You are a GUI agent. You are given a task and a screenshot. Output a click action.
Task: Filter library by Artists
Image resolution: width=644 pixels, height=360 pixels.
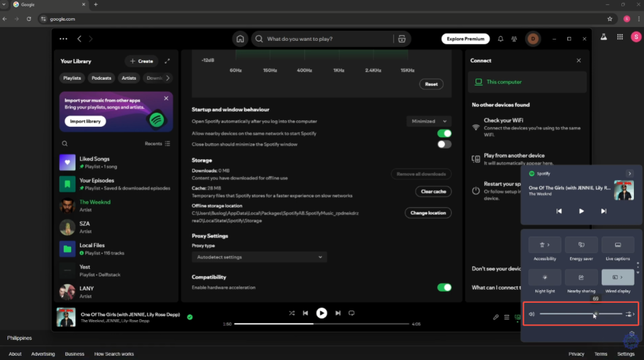tap(128, 78)
